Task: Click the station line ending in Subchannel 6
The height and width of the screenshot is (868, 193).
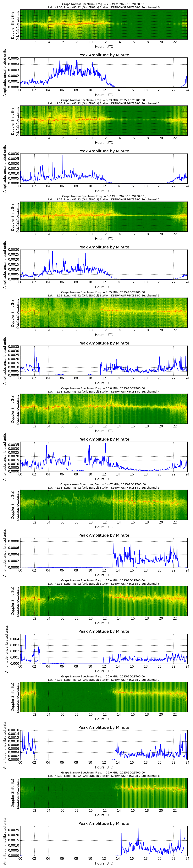Action: [x=104, y=584]
